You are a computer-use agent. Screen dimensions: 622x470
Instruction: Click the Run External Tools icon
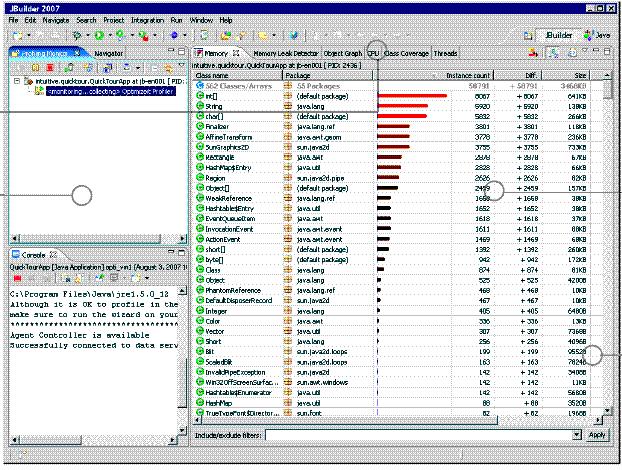pos(143,36)
